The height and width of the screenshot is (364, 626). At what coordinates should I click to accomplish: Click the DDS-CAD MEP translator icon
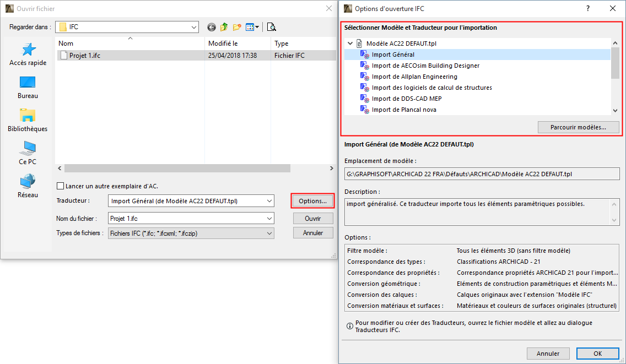[x=364, y=98]
